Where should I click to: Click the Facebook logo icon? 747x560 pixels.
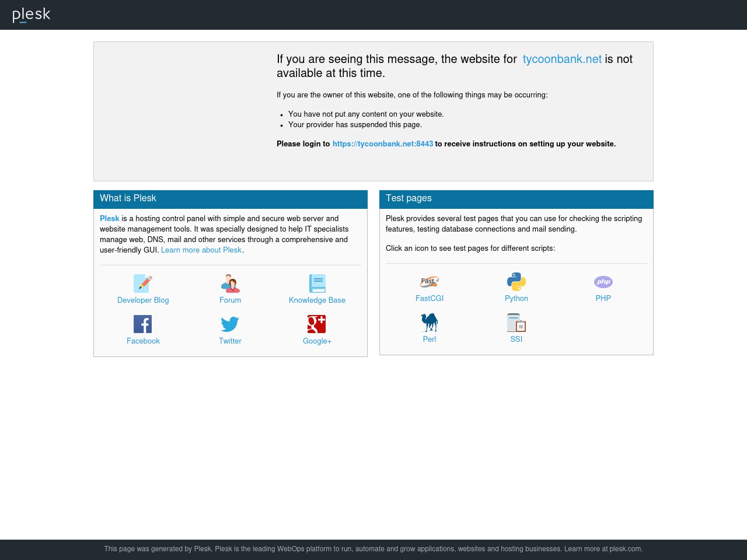tap(143, 324)
